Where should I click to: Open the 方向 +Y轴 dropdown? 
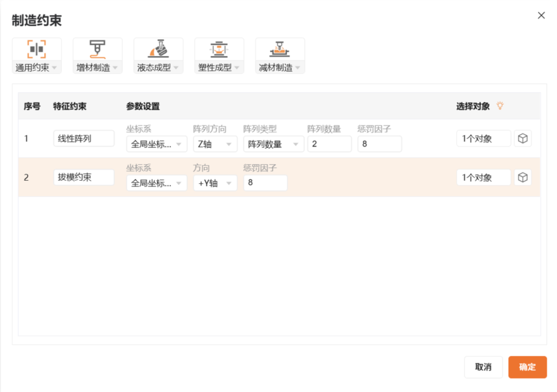coord(215,183)
